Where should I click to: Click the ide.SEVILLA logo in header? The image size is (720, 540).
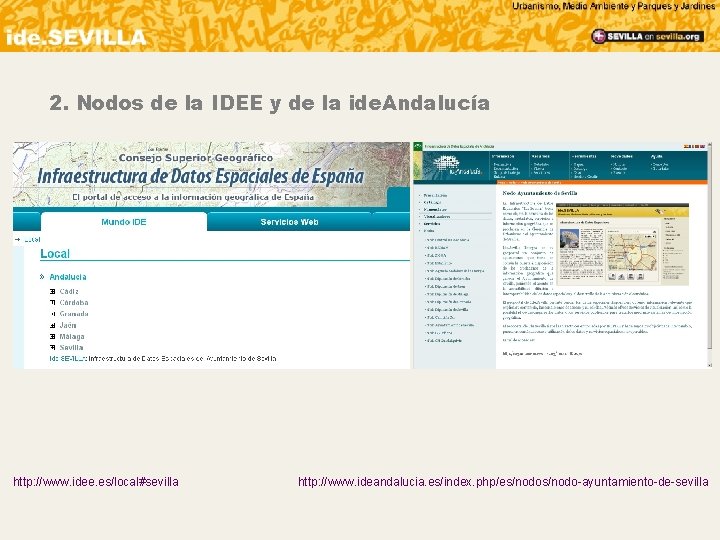click(76, 37)
